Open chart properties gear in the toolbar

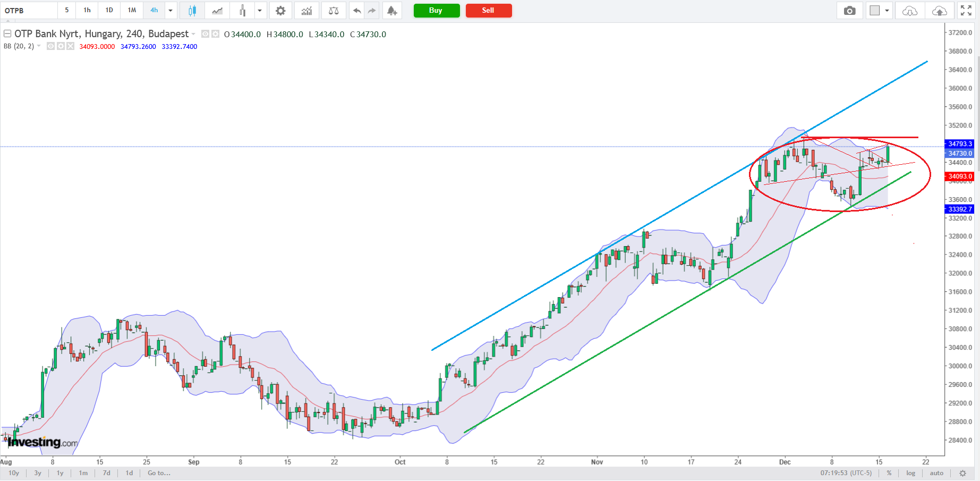[x=280, y=10]
